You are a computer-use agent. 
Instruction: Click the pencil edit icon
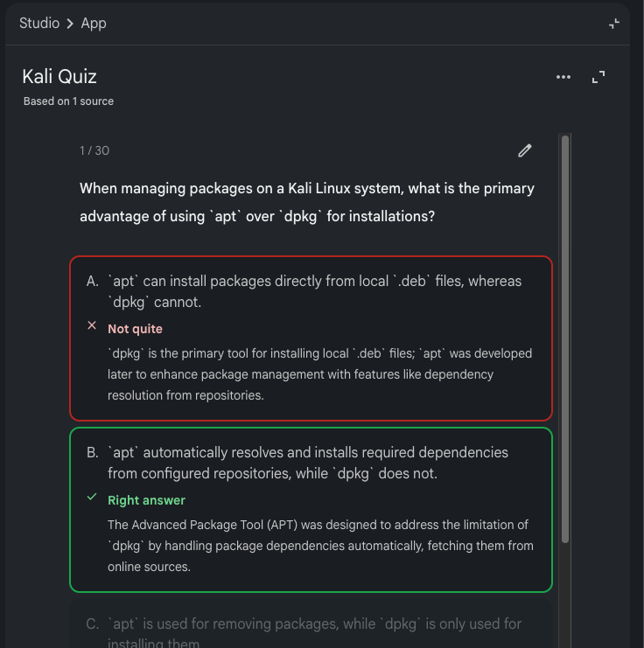coord(525,150)
